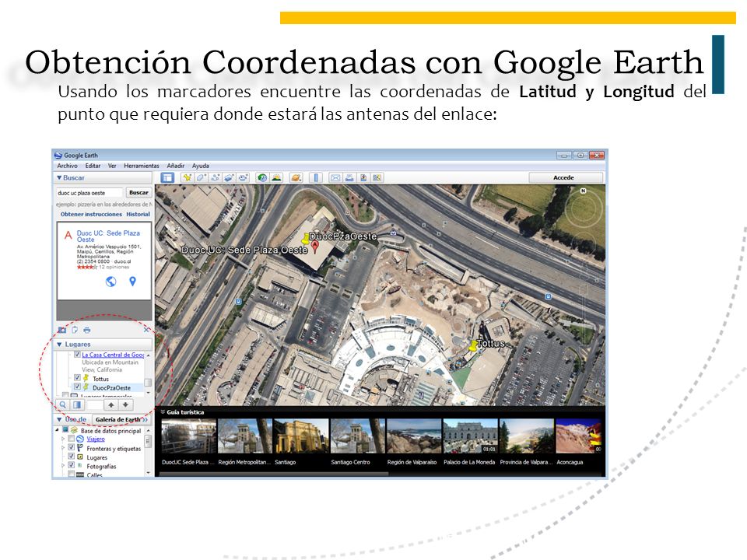Viewport: 747px width, 560px height.
Task: Click the Accede sign-in button
Action: tap(566, 177)
